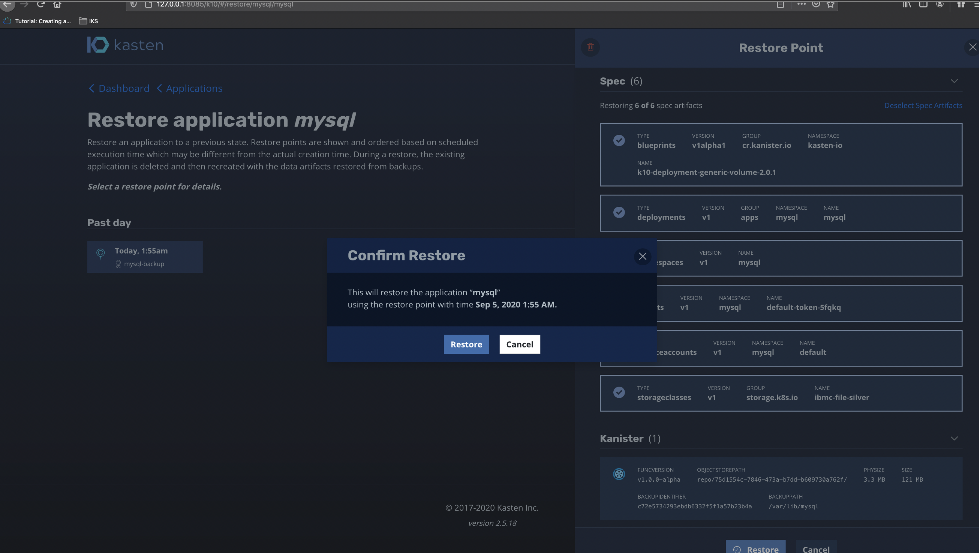Click restore point pin icon for Today 1:55am
The width and height of the screenshot is (980, 553).
[x=100, y=253]
